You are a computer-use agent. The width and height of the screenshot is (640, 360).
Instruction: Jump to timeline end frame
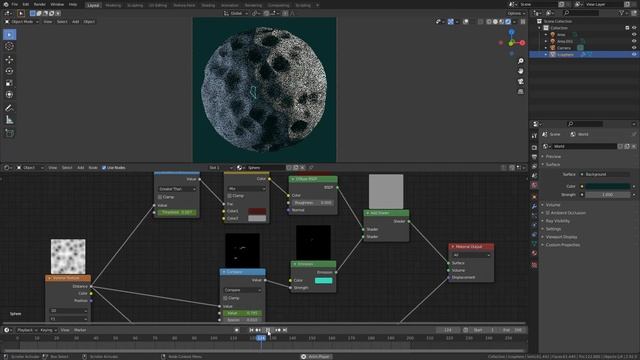click(285, 330)
